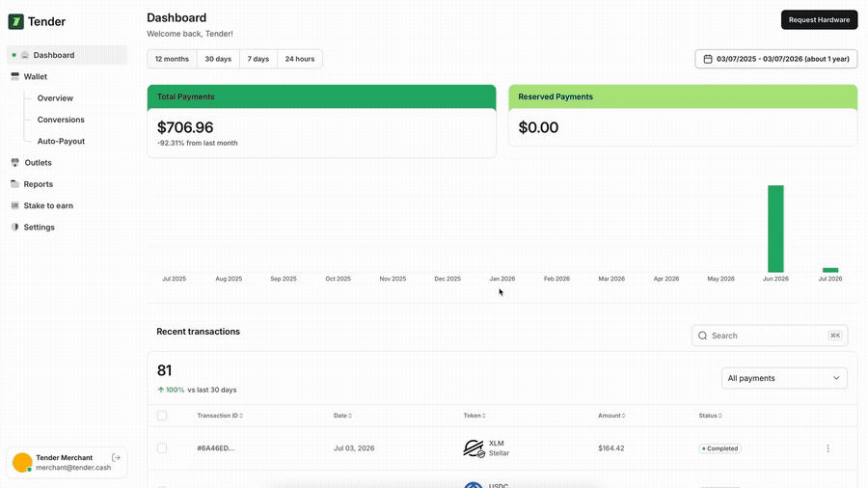Select the 12 months range
The height and width of the screenshot is (488, 868).
172,59
